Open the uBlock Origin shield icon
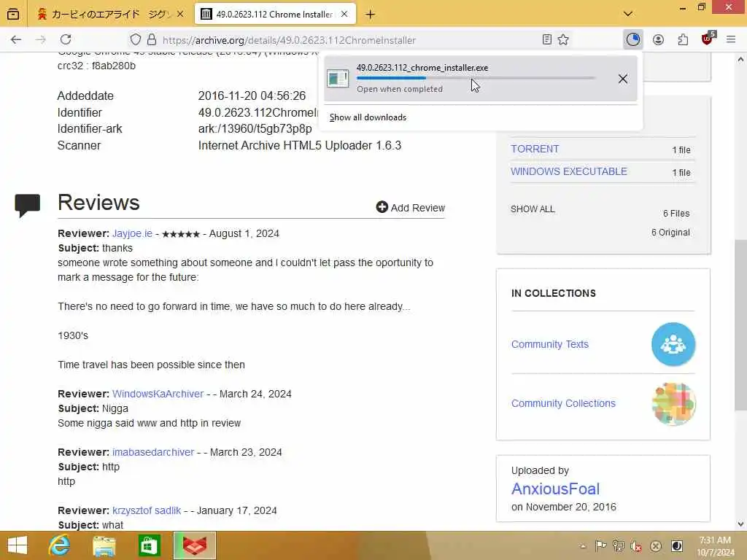Image resolution: width=747 pixels, height=560 pixels. coord(708,39)
